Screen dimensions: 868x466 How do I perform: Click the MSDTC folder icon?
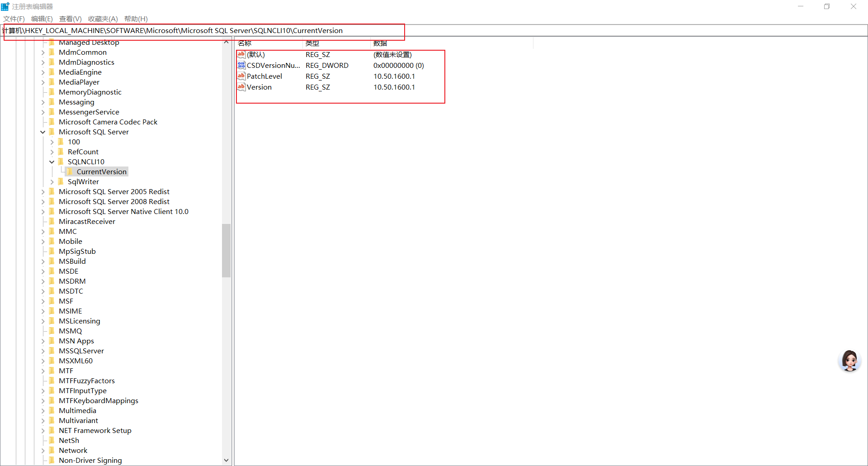pos(52,291)
